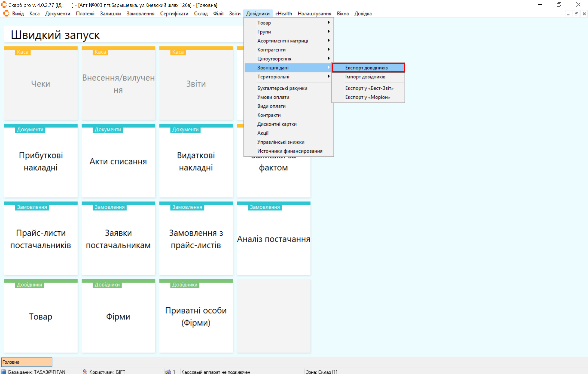This screenshot has height=374, width=588.
Task: Open the eHealth menu
Action: coord(283,13)
